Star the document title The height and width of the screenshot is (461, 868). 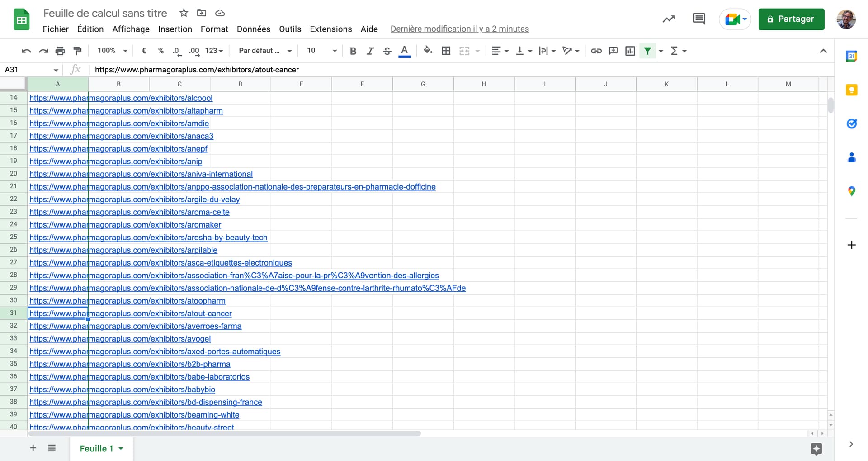pyautogui.click(x=184, y=13)
